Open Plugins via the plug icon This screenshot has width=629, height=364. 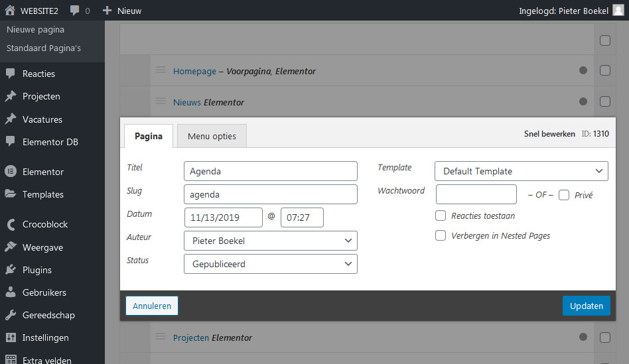click(11, 270)
